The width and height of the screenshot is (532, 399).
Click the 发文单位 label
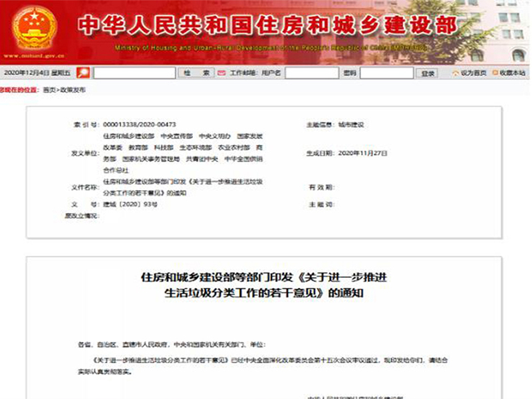pos(85,154)
